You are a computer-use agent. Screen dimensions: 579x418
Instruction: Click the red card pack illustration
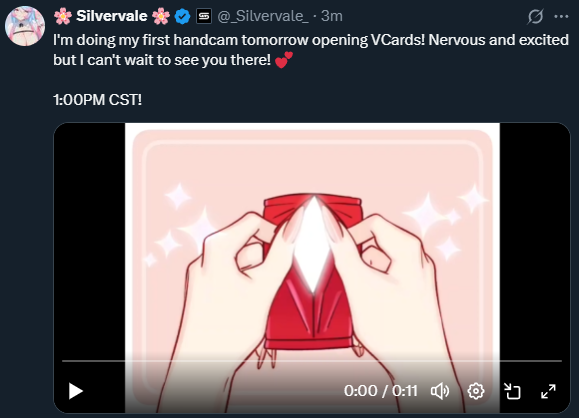[312, 271]
